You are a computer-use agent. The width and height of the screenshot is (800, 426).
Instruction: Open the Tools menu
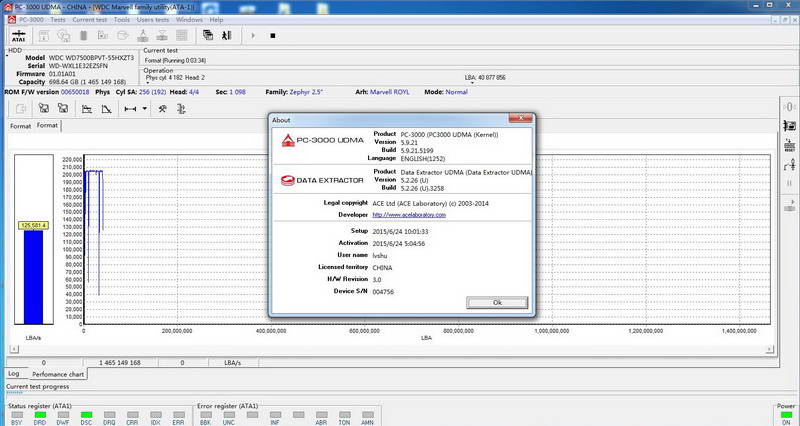[121, 19]
